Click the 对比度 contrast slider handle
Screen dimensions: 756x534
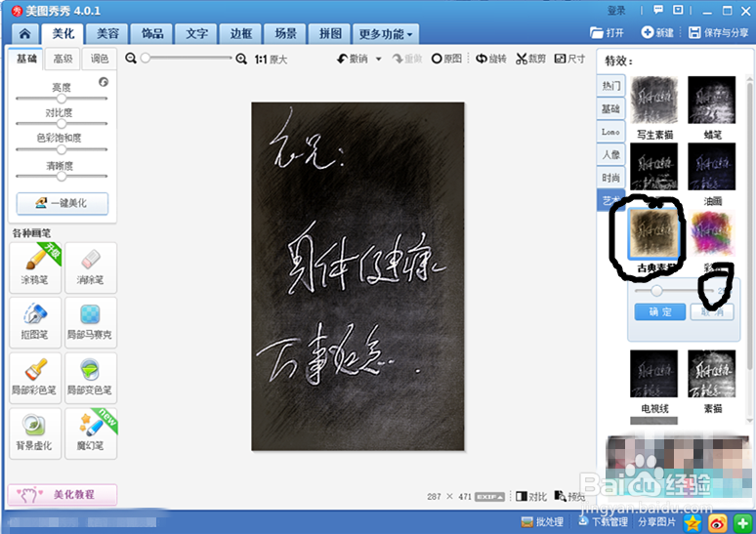coord(62,124)
